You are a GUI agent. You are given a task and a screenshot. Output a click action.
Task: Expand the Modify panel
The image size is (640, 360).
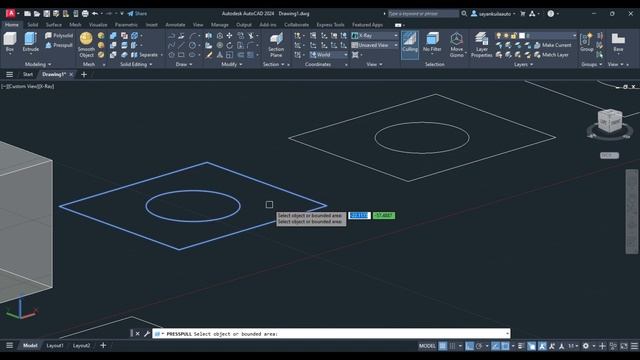[231, 64]
